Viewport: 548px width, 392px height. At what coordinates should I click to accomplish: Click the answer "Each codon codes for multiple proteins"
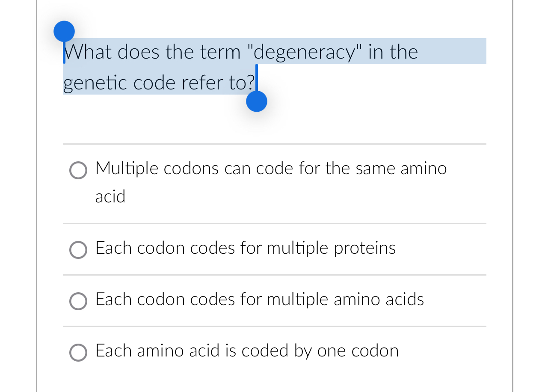[245, 248]
